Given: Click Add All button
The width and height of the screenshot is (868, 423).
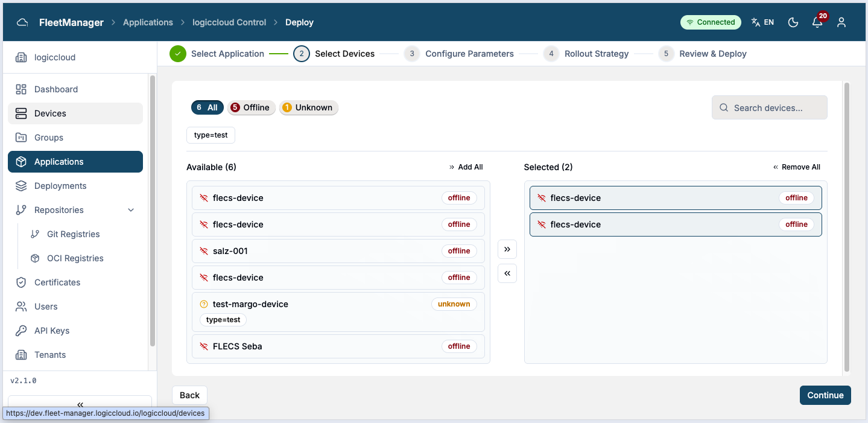Looking at the screenshot, I should 466,167.
